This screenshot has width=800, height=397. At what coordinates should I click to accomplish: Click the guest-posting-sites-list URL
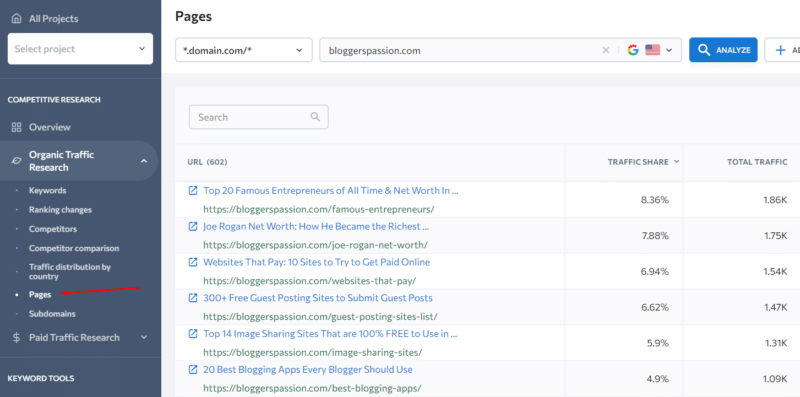pos(320,316)
